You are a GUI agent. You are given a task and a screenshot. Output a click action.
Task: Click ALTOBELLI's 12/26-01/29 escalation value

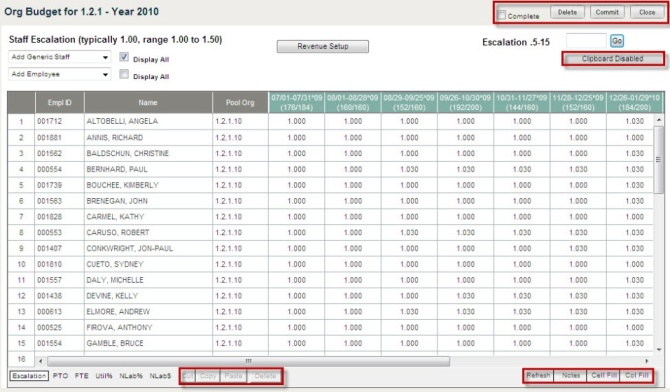point(634,121)
